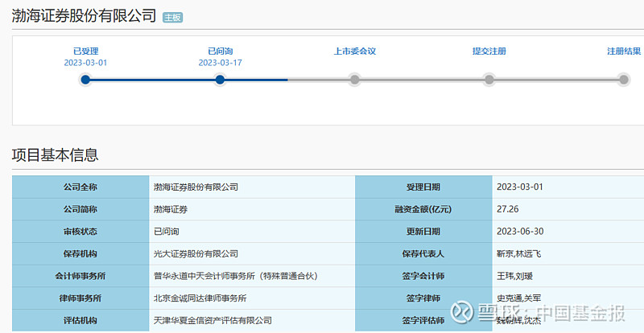Screen dimensions: 644x333
Task: Click the 律师事务所 header cell
Action: 80,298
